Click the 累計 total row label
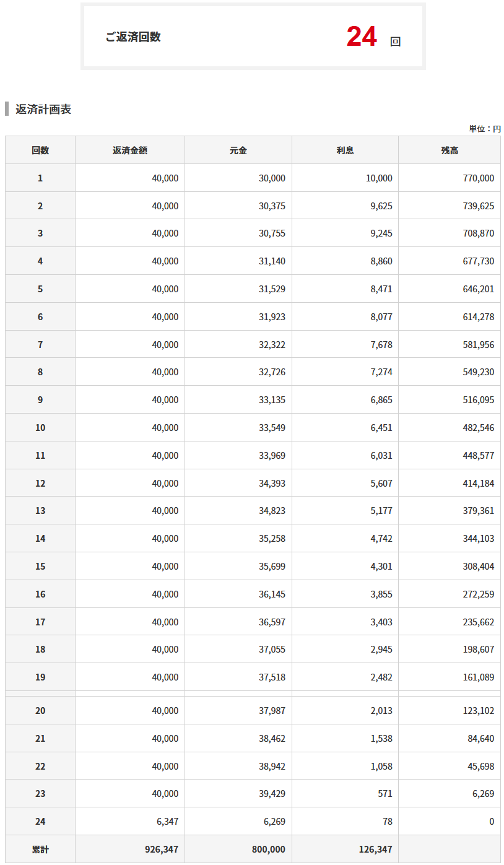Image resolution: width=504 pixels, height=865 pixels. coord(40,850)
